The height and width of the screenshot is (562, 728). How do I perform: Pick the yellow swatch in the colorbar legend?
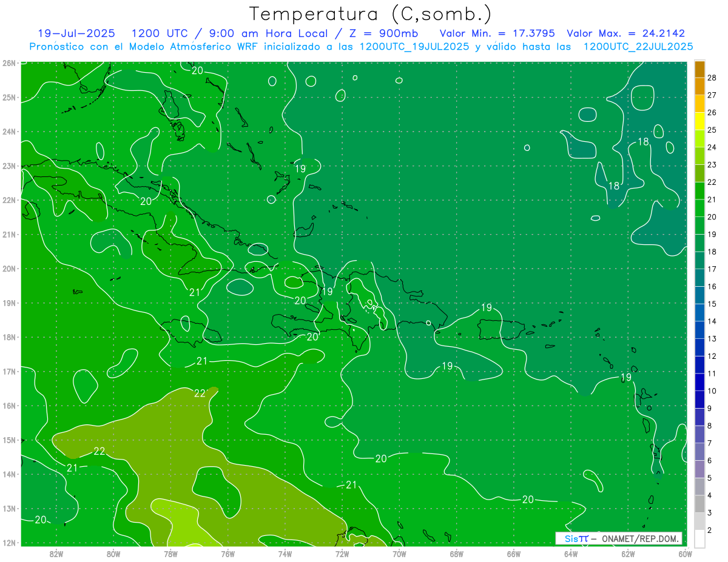(699, 121)
